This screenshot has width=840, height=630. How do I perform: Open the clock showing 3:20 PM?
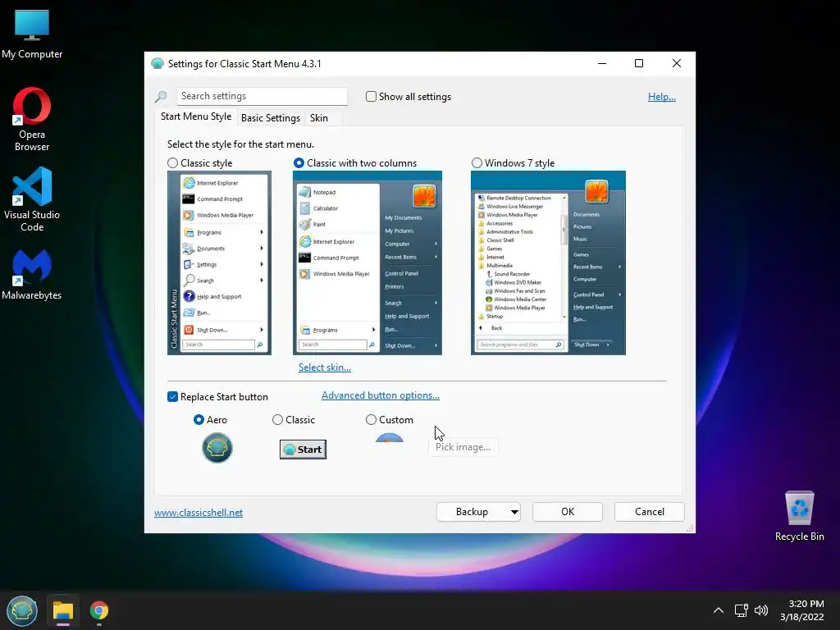(802, 610)
